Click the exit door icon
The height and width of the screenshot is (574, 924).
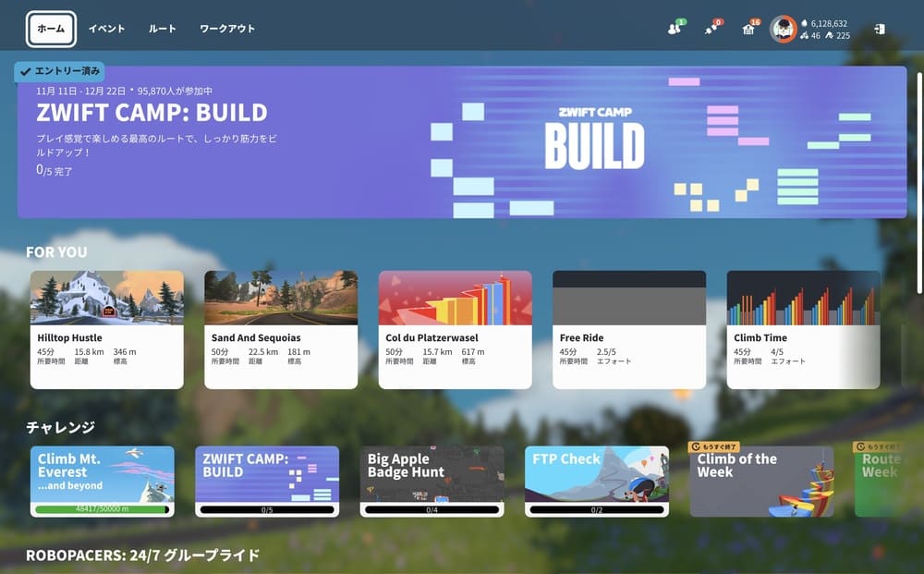[x=879, y=29]
